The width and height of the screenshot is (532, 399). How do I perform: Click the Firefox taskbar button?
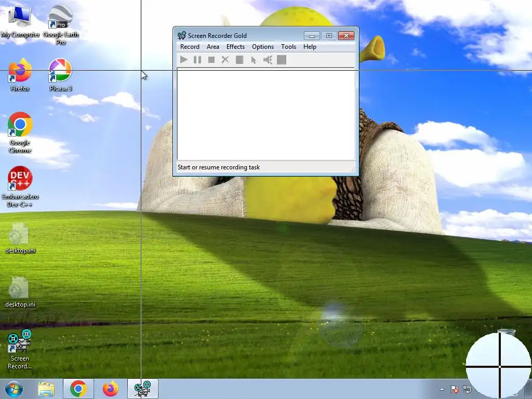click(x=111, y=389)
